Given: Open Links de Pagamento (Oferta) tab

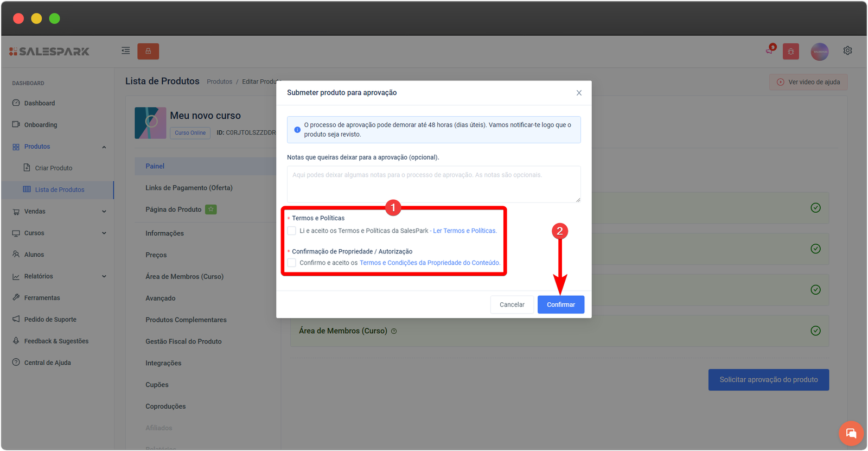Looking at the screenshot, I should (x=189, y=188).
